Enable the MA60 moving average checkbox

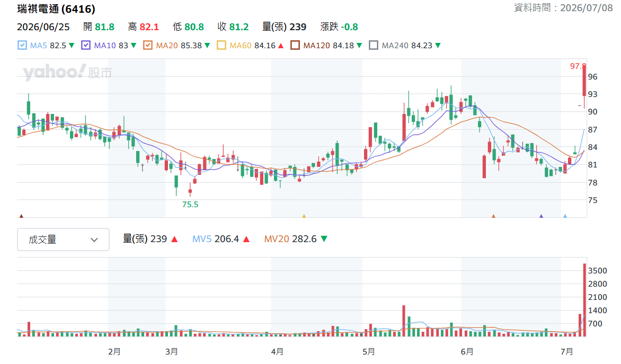221,45
